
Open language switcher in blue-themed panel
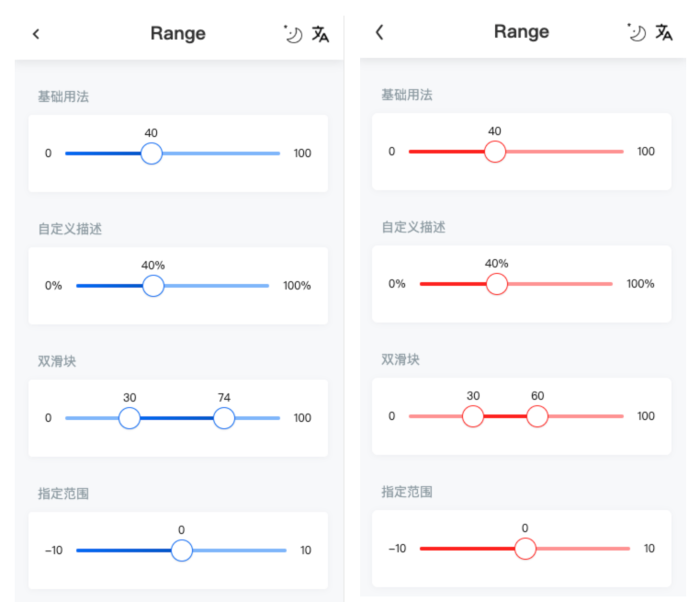tap(320, 34)
